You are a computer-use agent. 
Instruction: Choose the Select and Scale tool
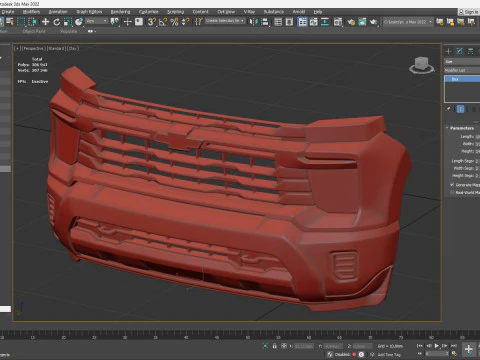68,22
